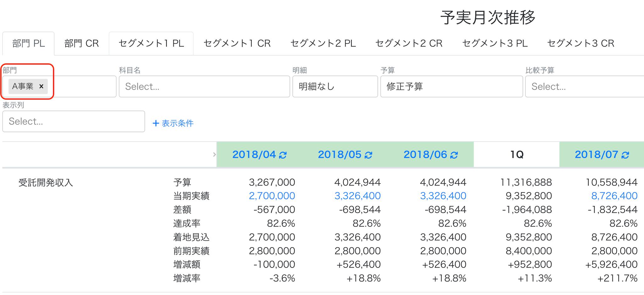
Task: Refresh the 2018/04 column data
Action: point(283,155)
